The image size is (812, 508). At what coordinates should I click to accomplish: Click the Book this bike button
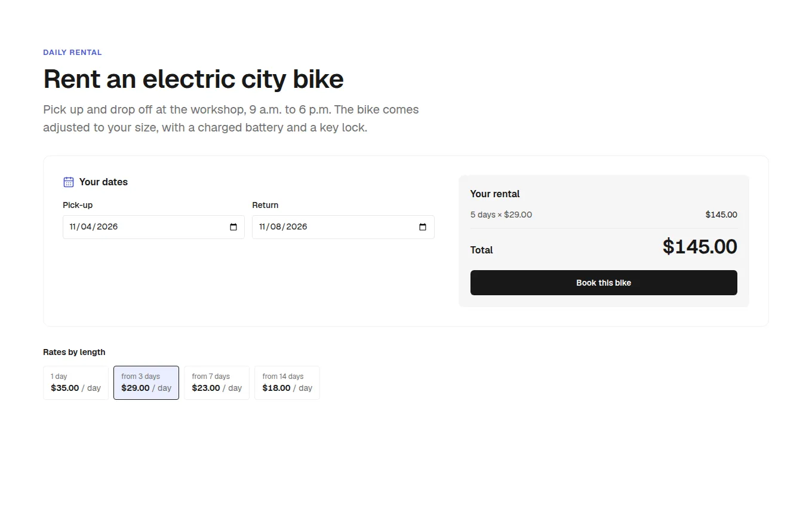point(604,283)
